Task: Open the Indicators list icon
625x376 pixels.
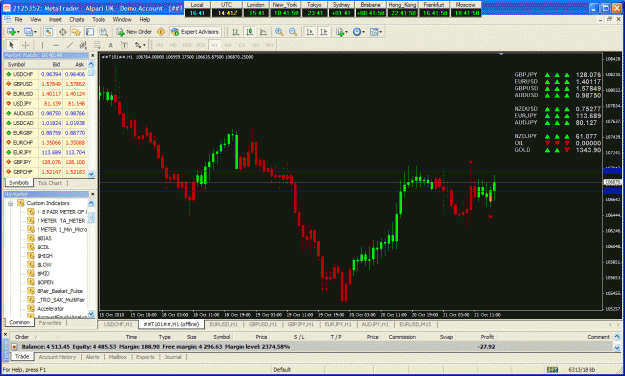Action: tap(340, 32)
